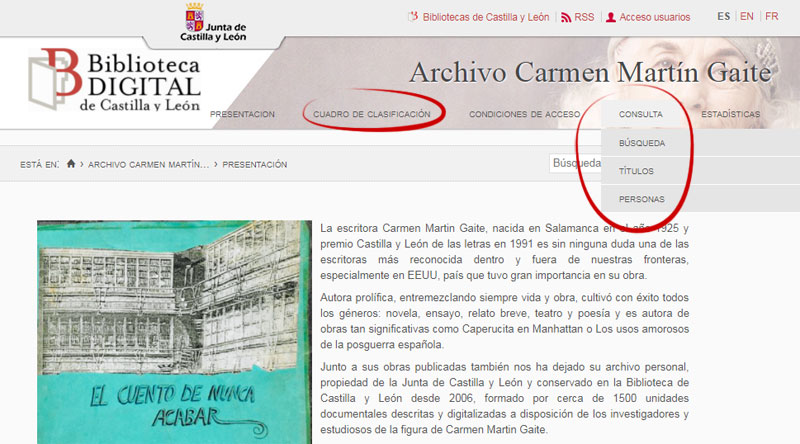Expand the Consulta menu
The image size is (800, 444).
click(641, 114)
